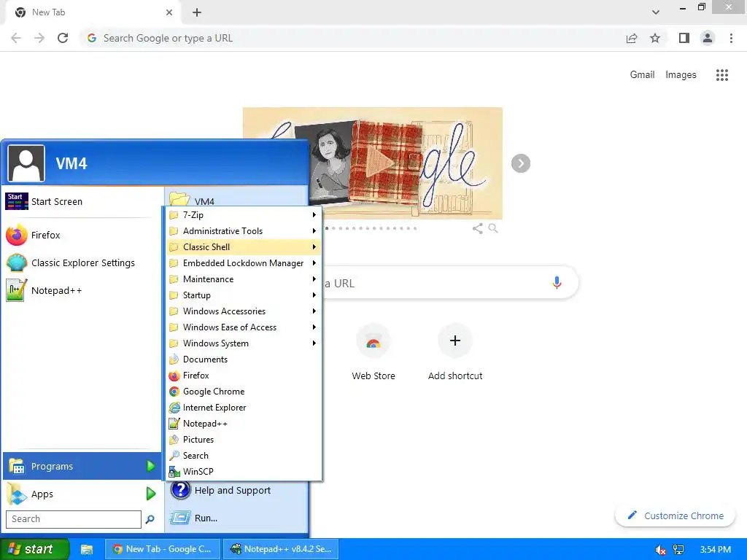Click the Gmail link

(x=642, y=75)
